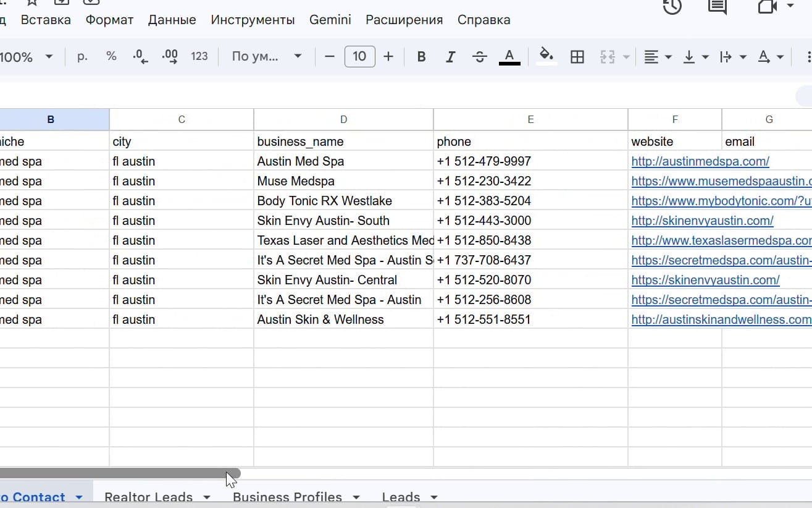Open musemedspaaustin website link
The image size is (812, 508).
[721, 181]
